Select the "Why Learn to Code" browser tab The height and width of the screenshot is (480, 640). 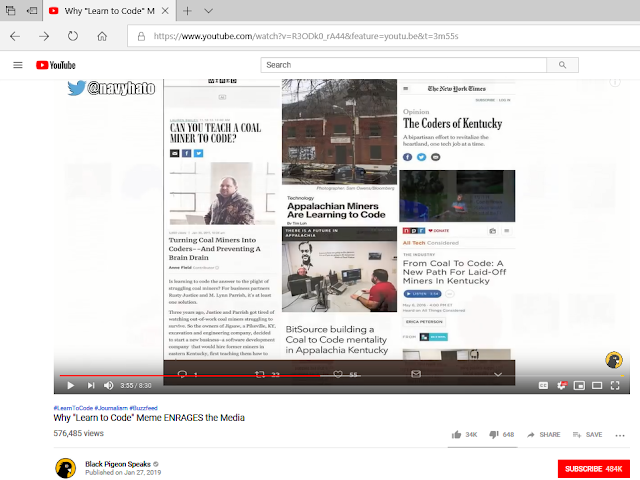tap(109, 11)
